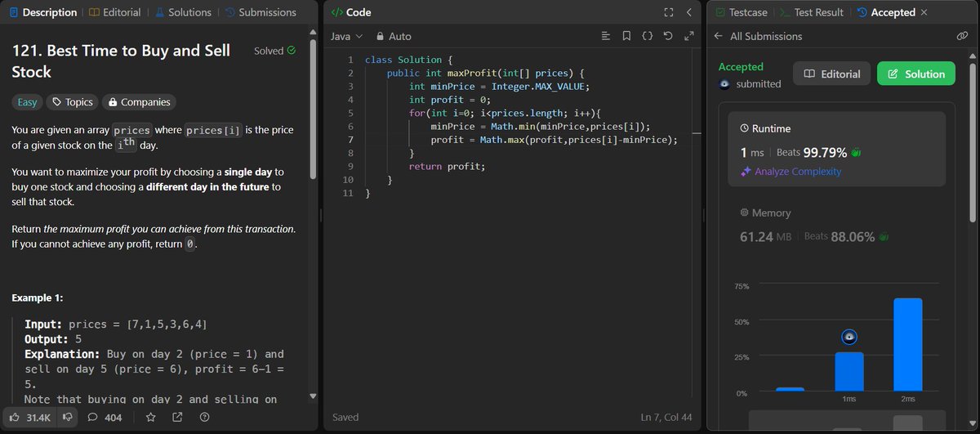Open the Solutions tab
This screenshot has height=434, width=980.
[182, 12]
